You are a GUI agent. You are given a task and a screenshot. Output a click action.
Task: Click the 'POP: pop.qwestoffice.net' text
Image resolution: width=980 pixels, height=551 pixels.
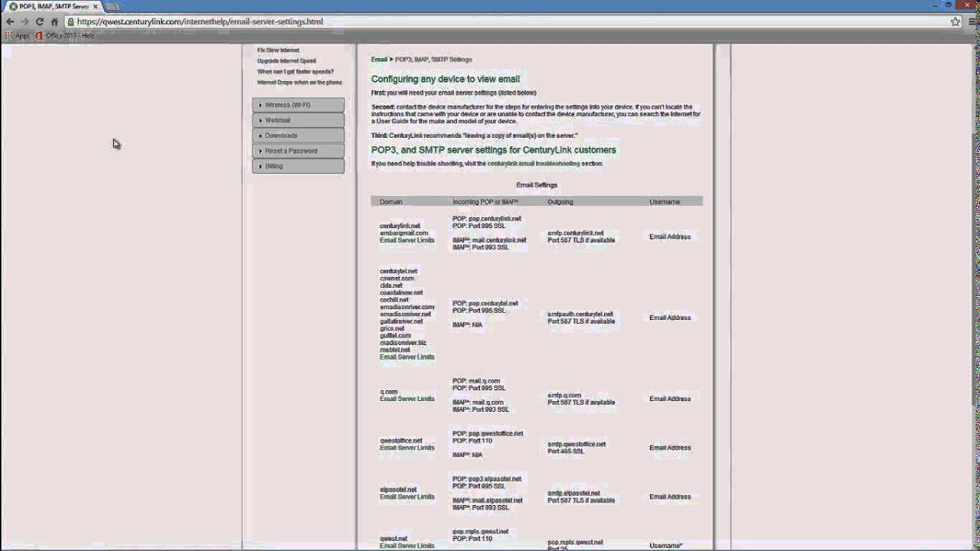[488, 434]
